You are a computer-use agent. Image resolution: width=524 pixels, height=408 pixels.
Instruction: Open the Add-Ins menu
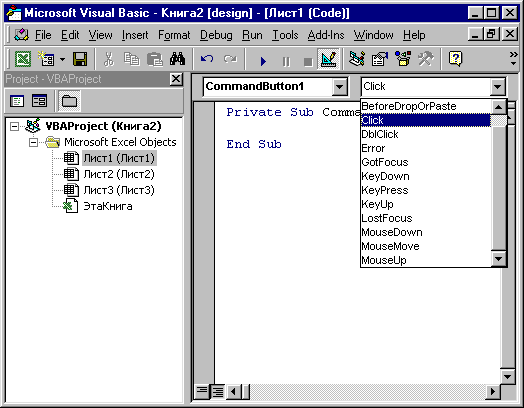click(326, 35)
